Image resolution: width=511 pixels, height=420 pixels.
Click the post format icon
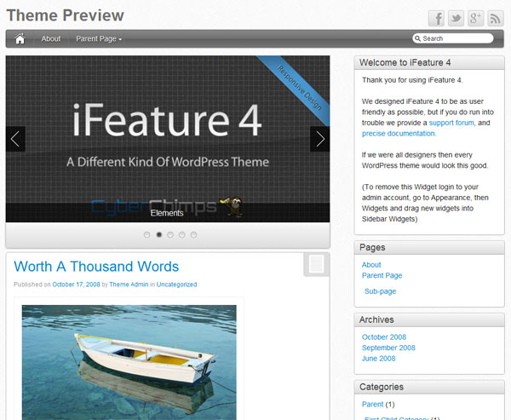pyautogui.click(x=317, y=264)
